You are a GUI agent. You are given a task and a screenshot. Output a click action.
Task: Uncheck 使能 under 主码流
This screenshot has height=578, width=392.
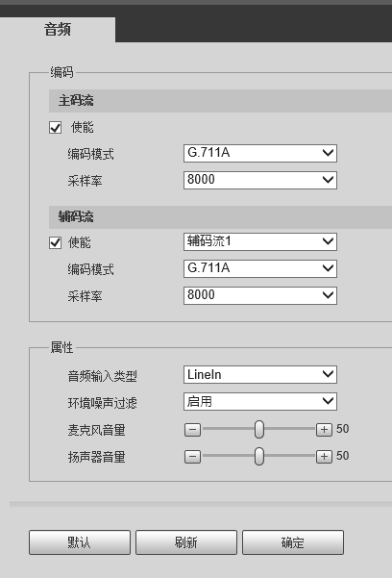(x=56, y=128)
